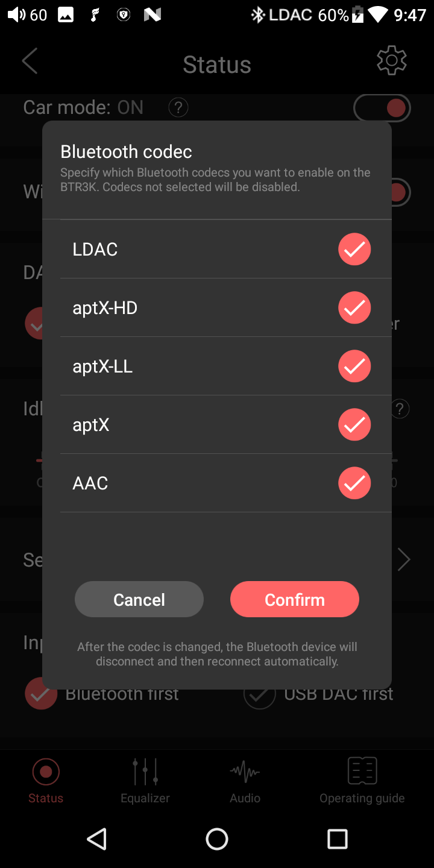Screen dimensions: 434x868
Task: Tap the Android home circle button
Action: (217, 838)
